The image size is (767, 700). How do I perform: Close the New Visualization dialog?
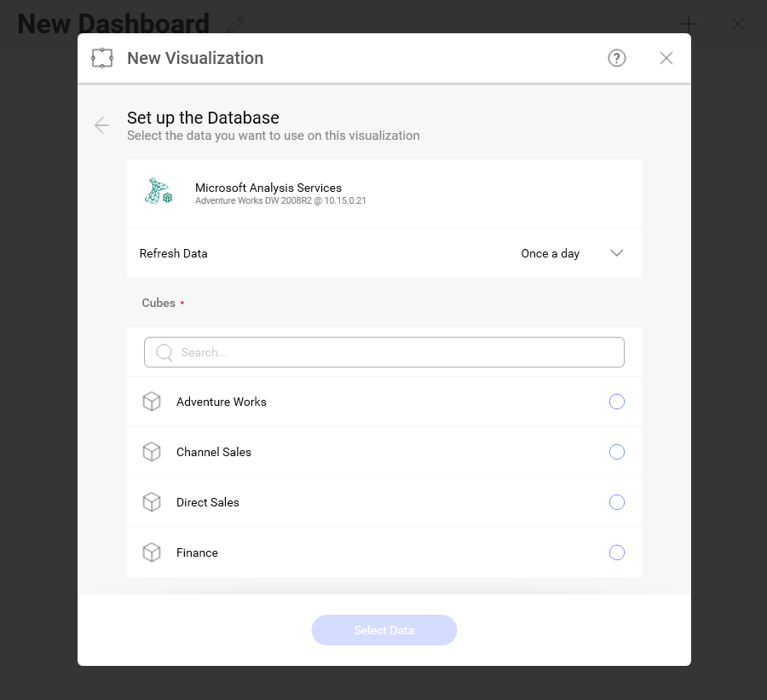pos(666,58)
